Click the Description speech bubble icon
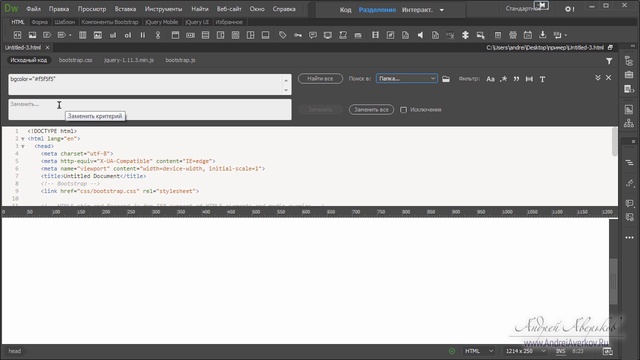This screenshot has height=360, width=640. pos(313,36)
